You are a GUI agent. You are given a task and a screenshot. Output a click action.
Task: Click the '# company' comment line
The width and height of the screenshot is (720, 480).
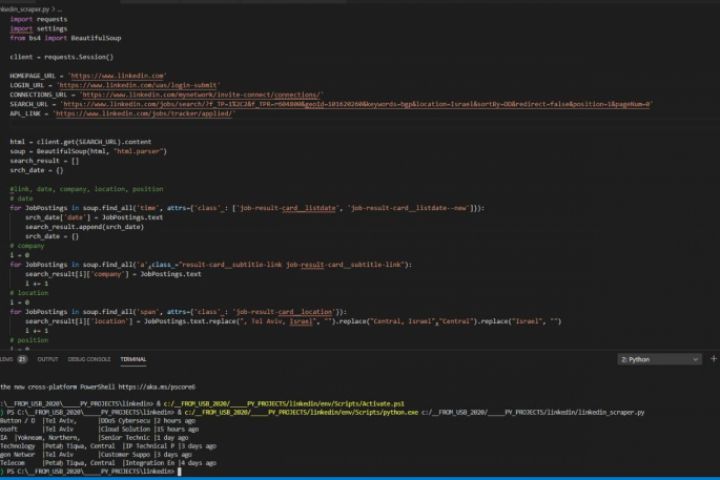pos(27,246)
